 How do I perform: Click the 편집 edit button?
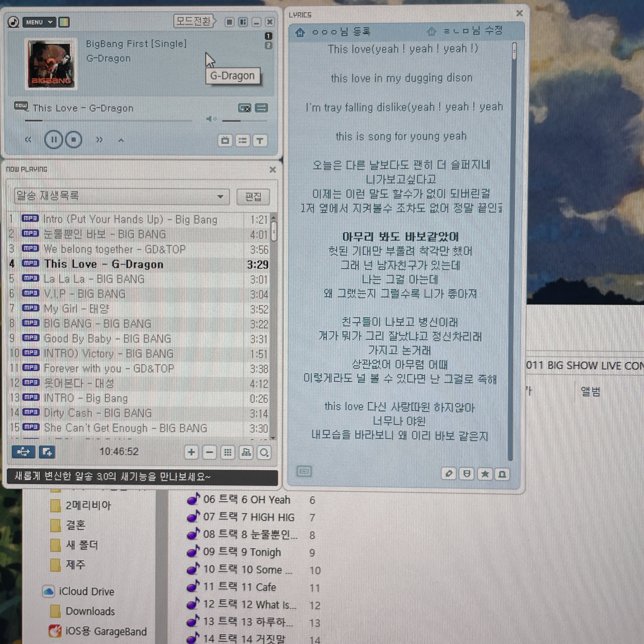(x=253, y=197)
